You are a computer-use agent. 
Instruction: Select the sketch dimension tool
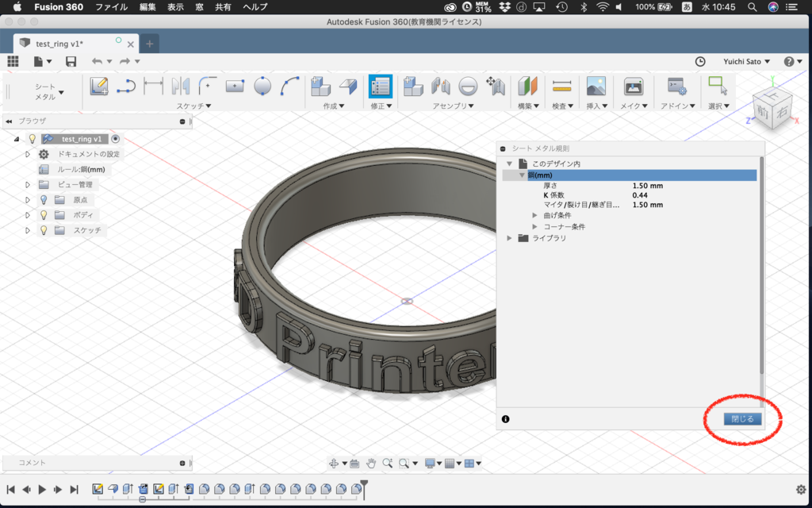(153, 86)
